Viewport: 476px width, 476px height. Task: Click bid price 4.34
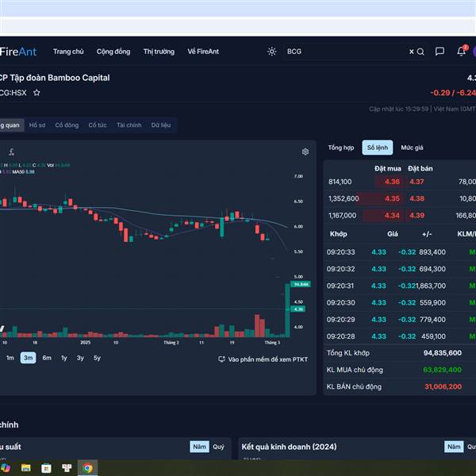(x=392, y=216)
